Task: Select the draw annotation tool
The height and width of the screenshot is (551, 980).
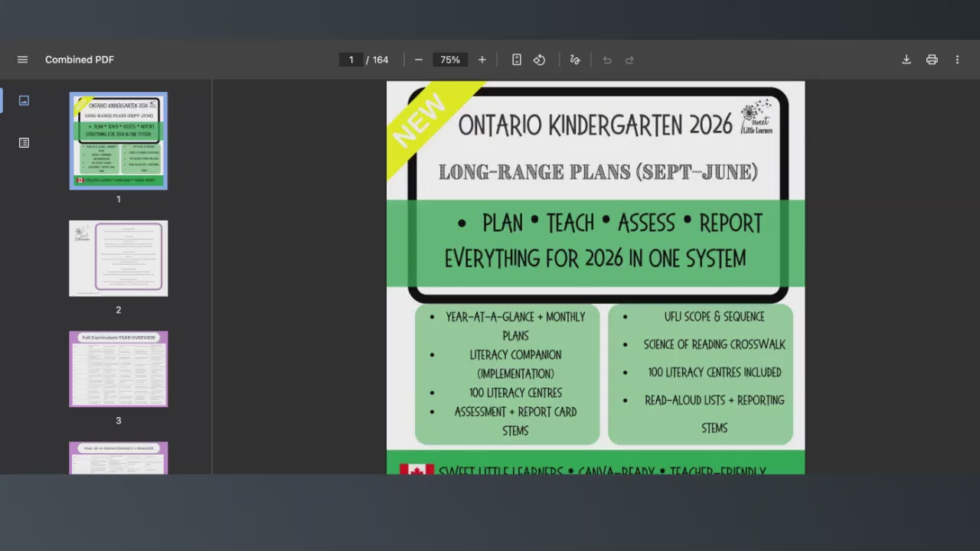Action: [575, 60]
